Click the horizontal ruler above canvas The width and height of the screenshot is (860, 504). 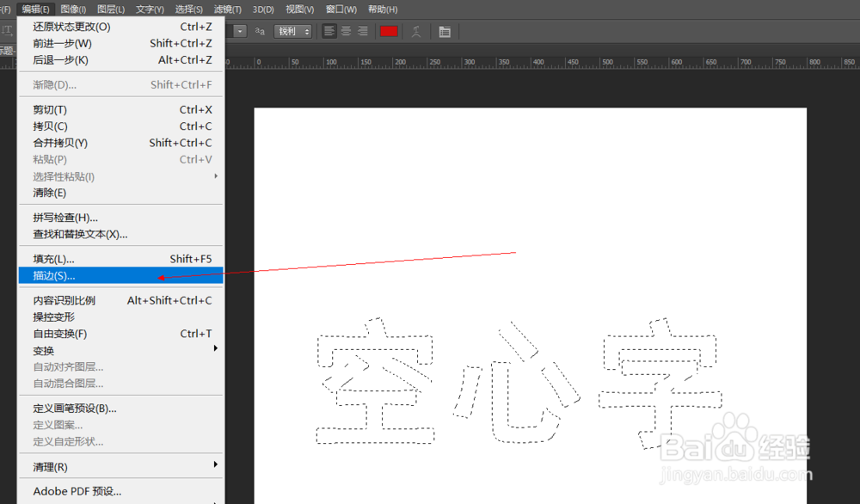[x=542, y=62]
